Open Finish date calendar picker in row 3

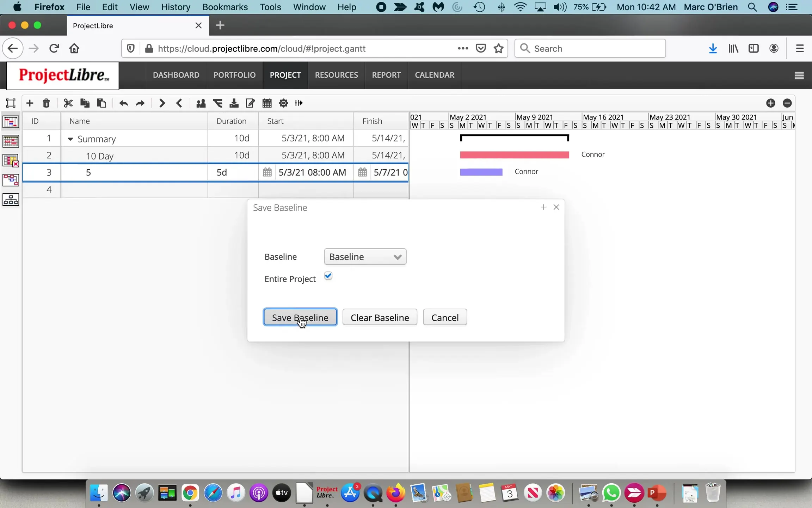[x=362, y=172]
